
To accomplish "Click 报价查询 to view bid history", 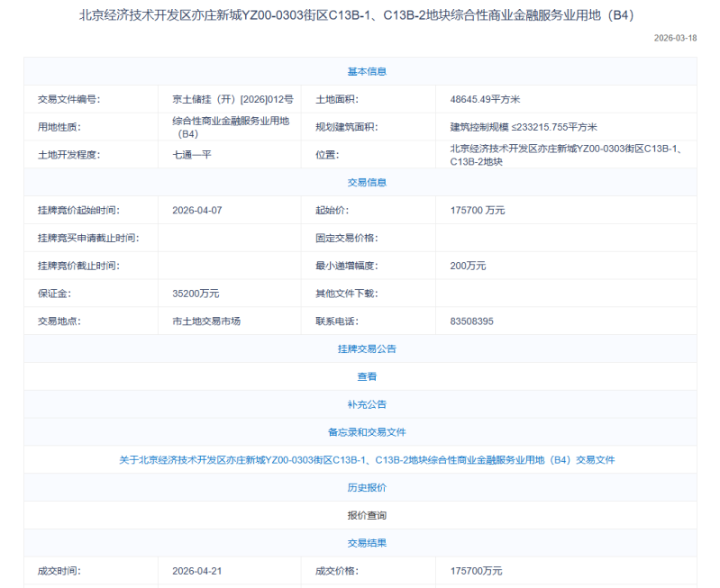I will click(367, 515).
